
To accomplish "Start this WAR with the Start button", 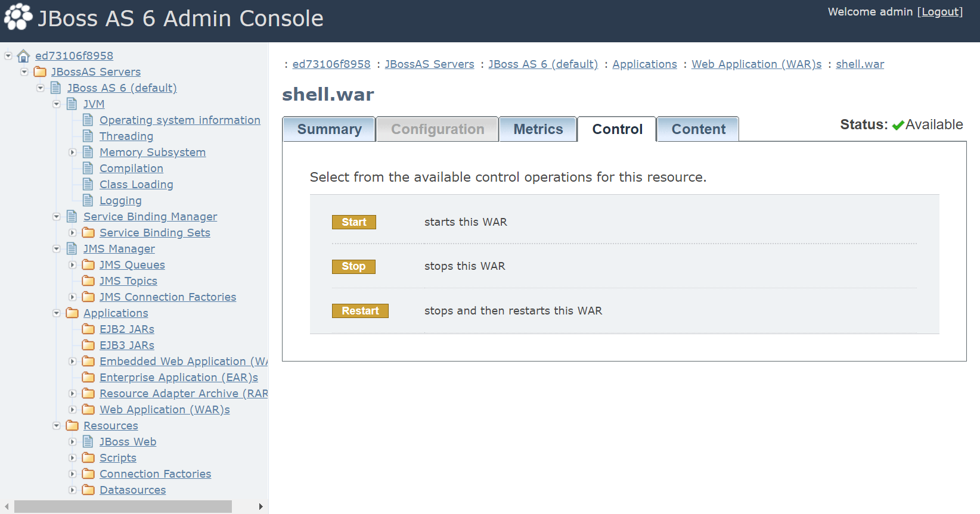I will (x=354, y=222).
